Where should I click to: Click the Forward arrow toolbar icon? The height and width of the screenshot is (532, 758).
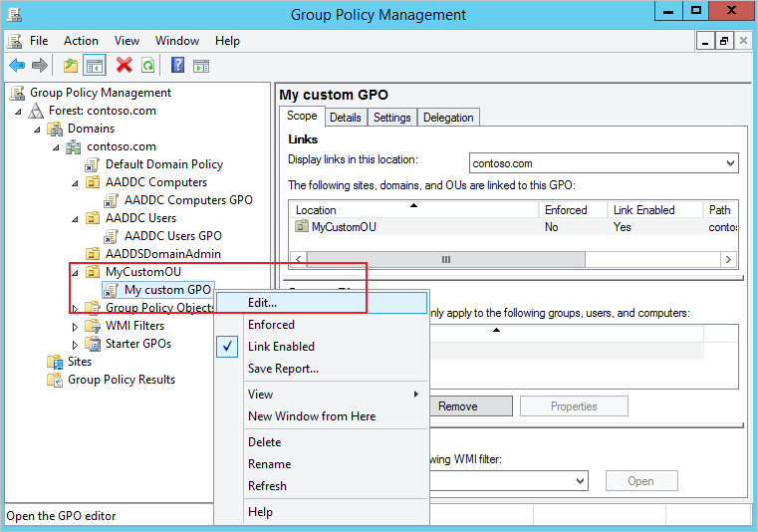point(40,65)
